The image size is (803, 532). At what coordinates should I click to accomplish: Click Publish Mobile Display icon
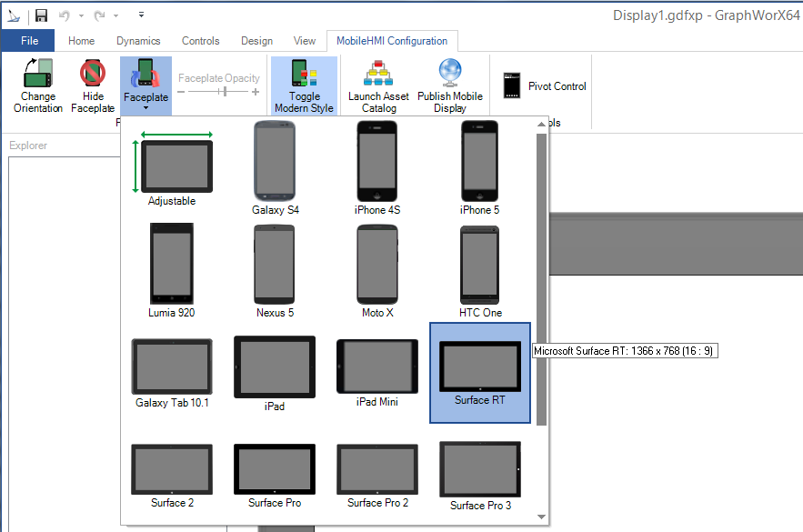click(x=450, y=74)
